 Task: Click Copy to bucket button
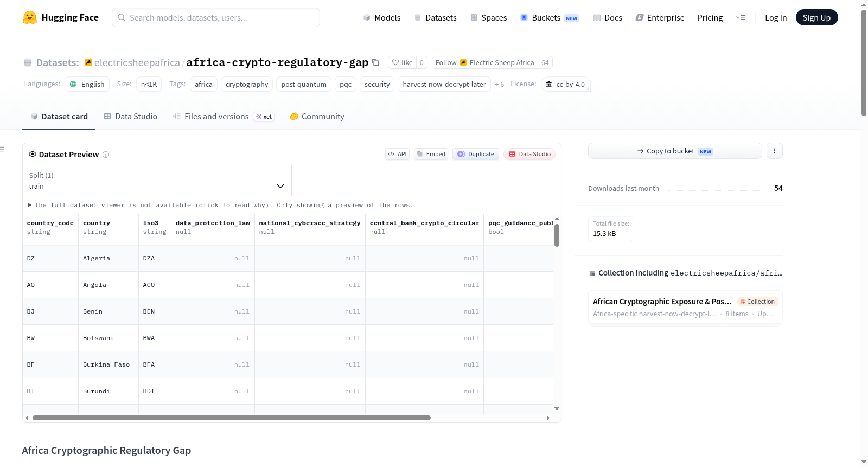coord(675,151)
